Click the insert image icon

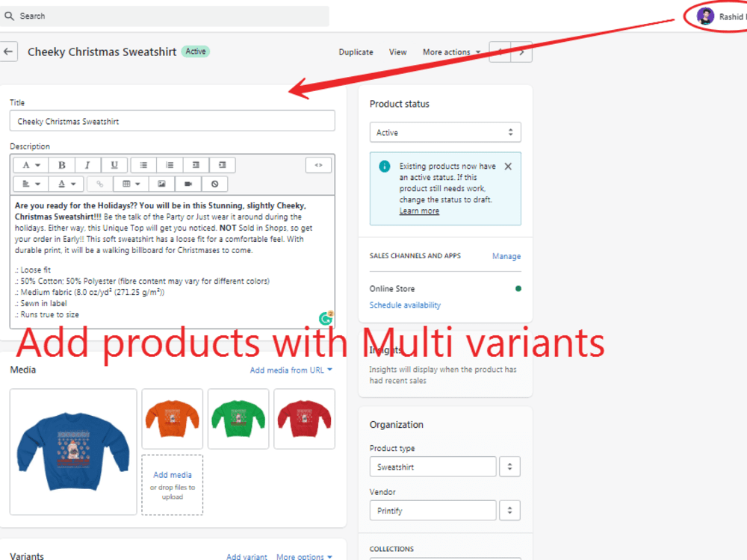162,184
